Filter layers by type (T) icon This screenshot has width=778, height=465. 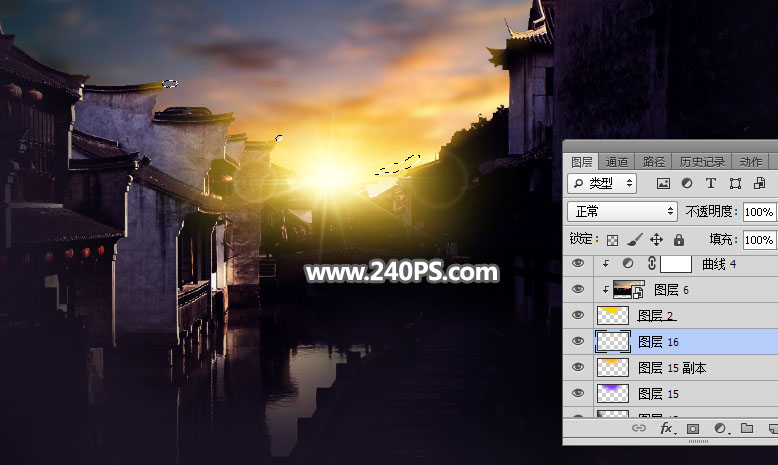pos(711,184)
